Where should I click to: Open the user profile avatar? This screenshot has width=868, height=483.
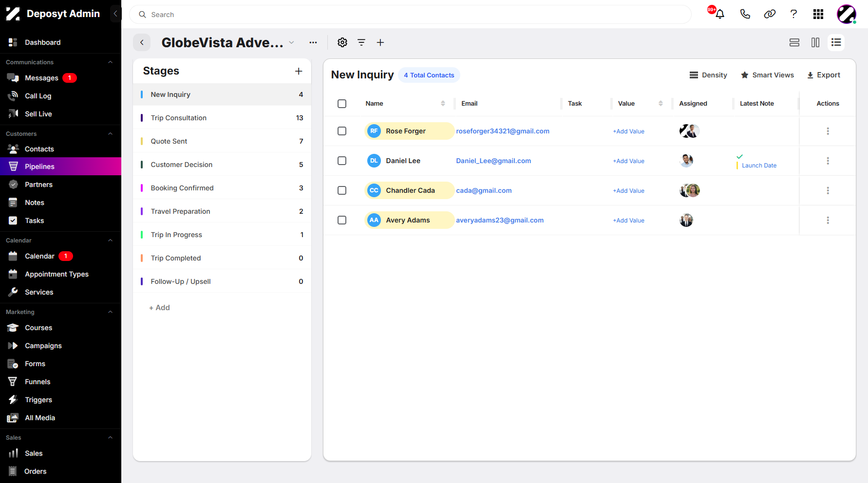847,14
